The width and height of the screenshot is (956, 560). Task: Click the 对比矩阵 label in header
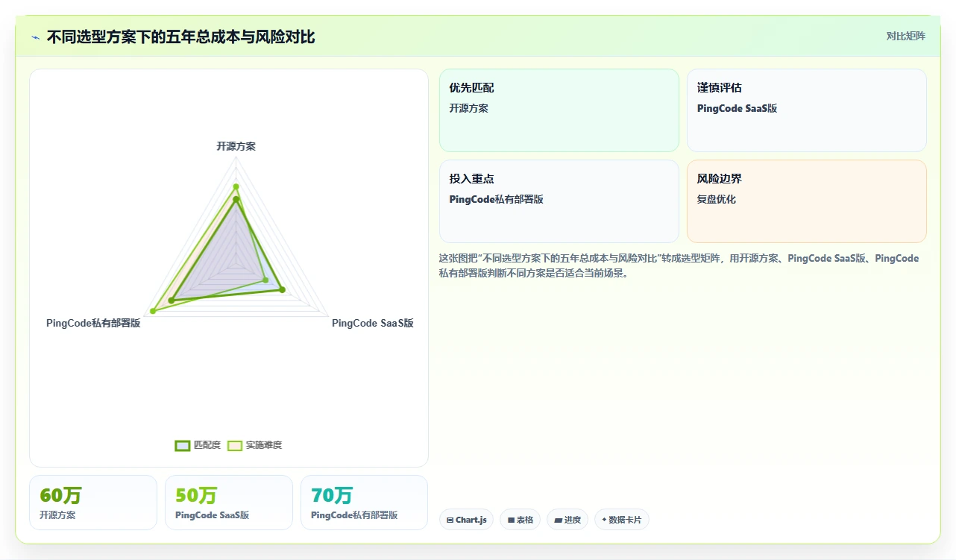[x=905, y=36]
